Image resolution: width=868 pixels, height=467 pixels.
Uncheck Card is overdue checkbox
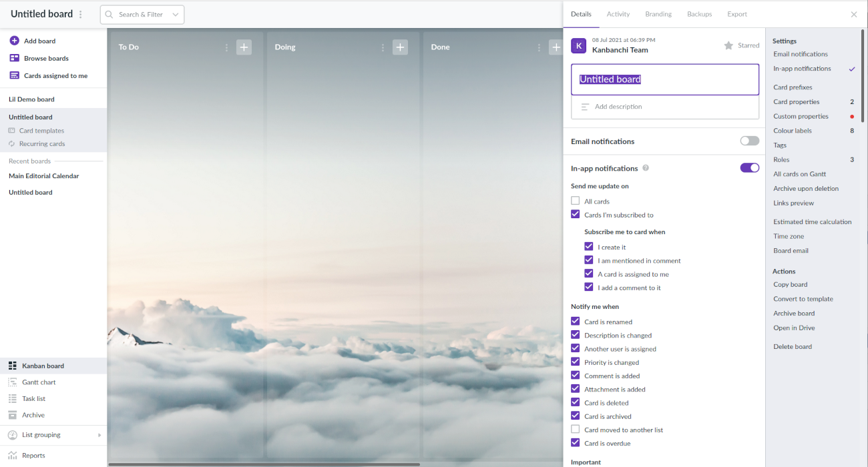click(x=576, y=442)
